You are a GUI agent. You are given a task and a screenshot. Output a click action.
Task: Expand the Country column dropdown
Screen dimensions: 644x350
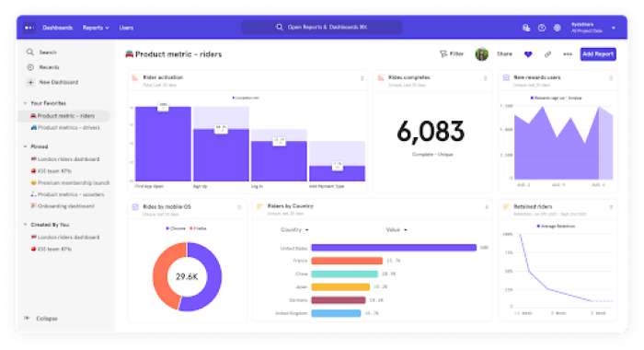click(294, 229)
